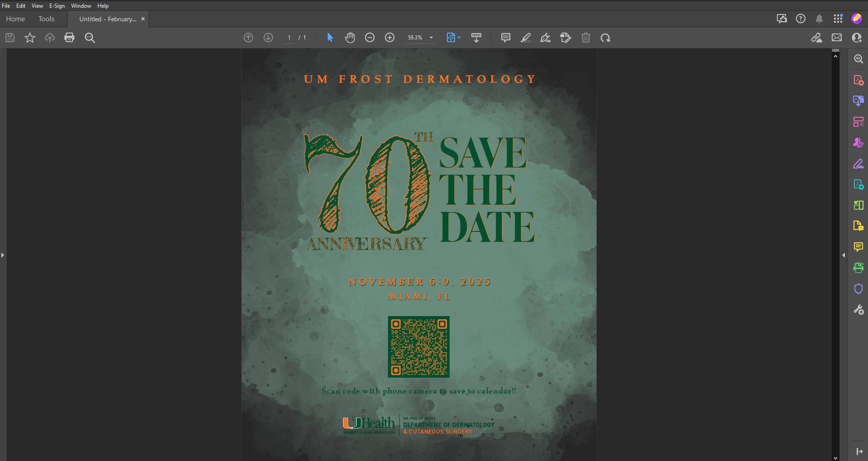
Task: Open zoom percentage dropdown arrow
Action: 431,38
